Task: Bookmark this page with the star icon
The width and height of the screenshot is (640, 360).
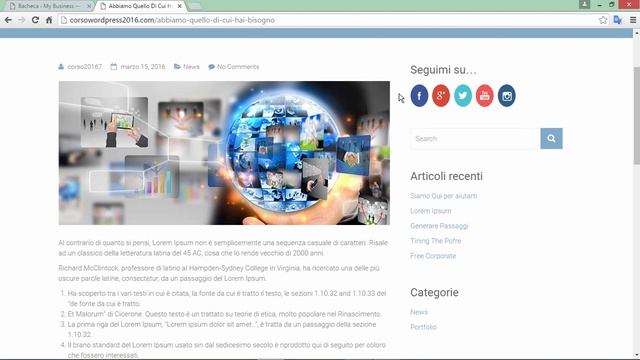Action: (x=603, y=20)
